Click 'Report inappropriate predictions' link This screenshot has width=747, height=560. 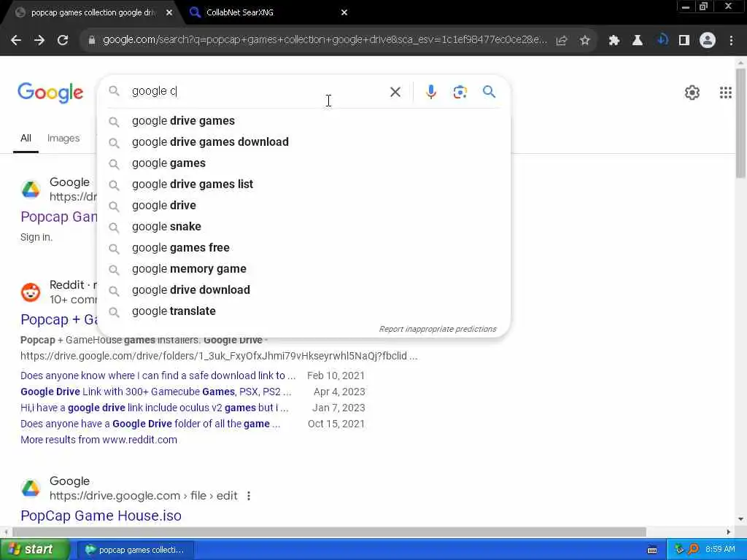438,329
